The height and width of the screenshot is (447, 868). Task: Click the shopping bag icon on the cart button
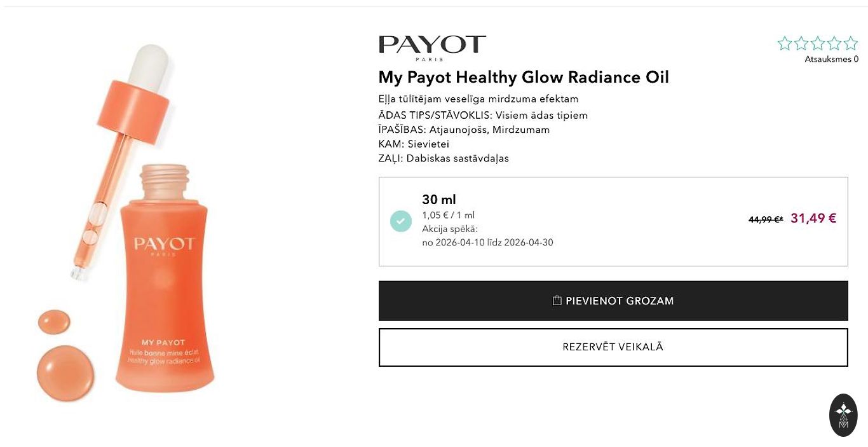557,301
